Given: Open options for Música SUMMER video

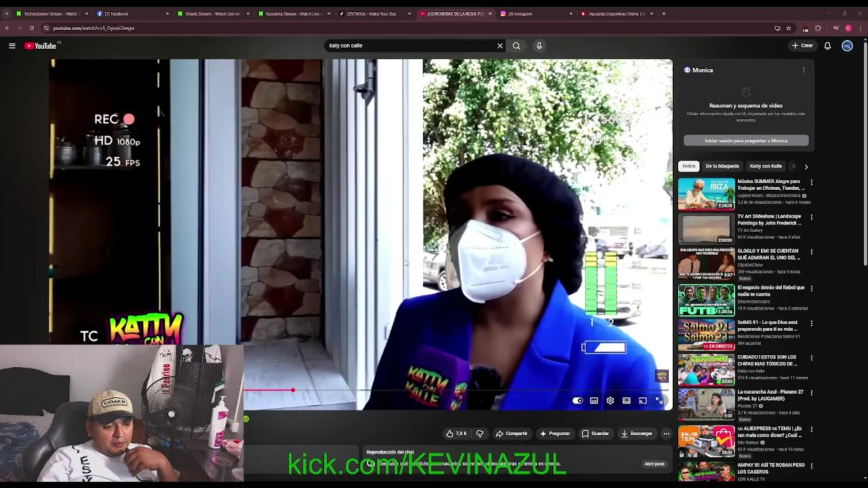Looking at the screenshot, I should (x=811, y=182).
